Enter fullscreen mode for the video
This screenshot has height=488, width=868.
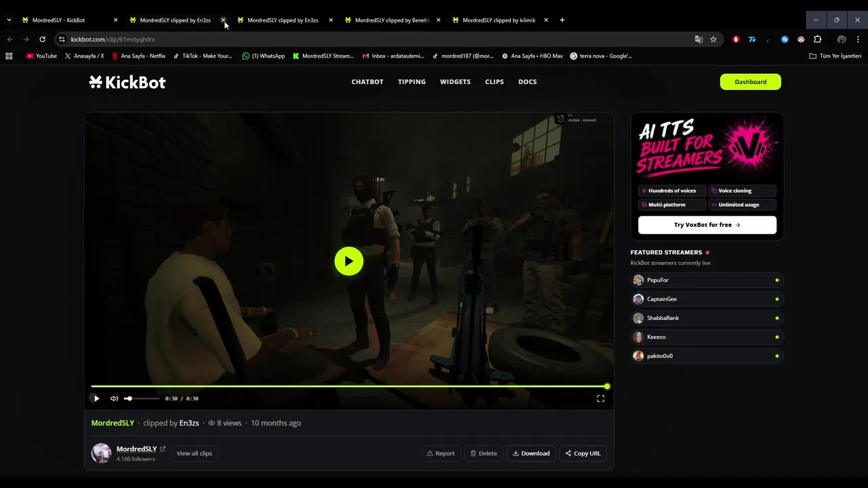tap(600, 399)
